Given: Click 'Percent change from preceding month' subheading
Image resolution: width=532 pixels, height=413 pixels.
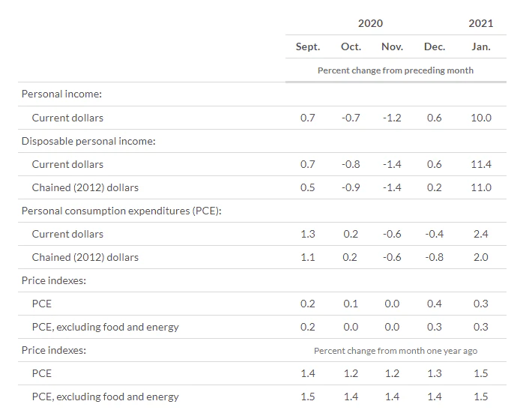Looking at the screenshot, I should coord(395,70).
